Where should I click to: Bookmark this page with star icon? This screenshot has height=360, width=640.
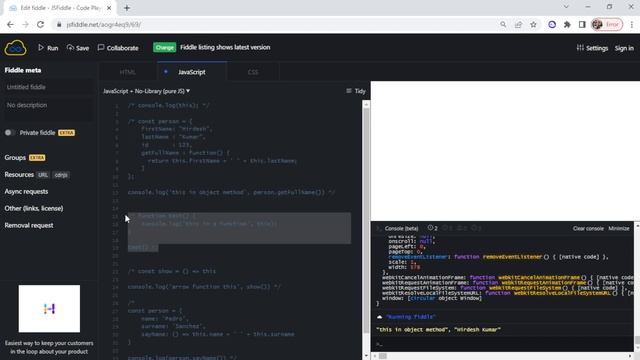point(533,24)
